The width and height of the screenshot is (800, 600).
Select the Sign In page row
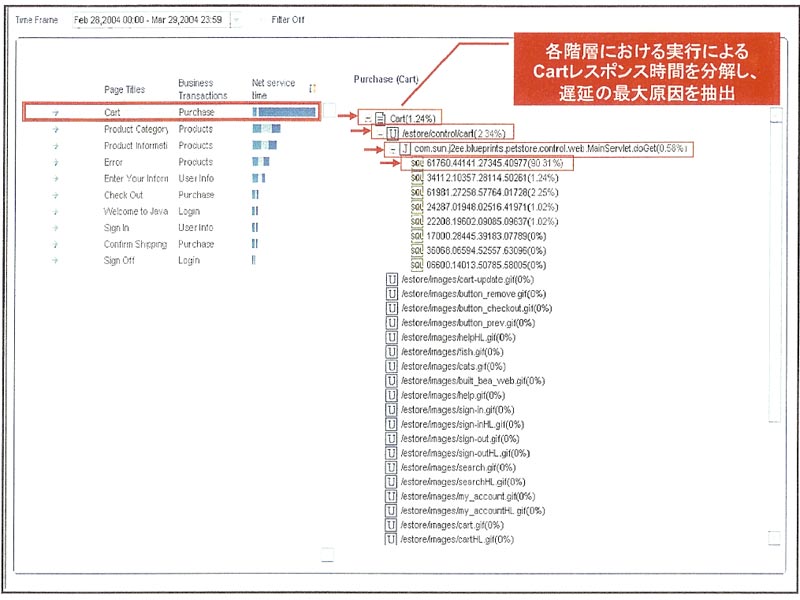coord(118,228)
